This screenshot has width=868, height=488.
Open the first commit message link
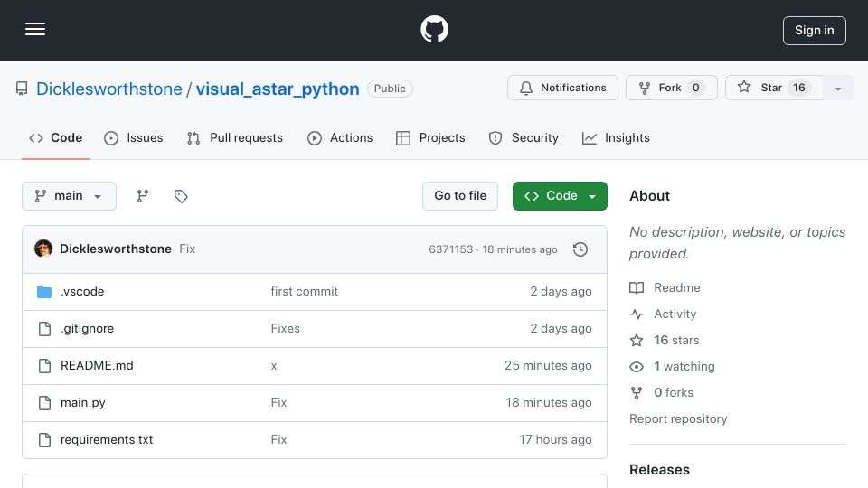[x=304, y=292]
